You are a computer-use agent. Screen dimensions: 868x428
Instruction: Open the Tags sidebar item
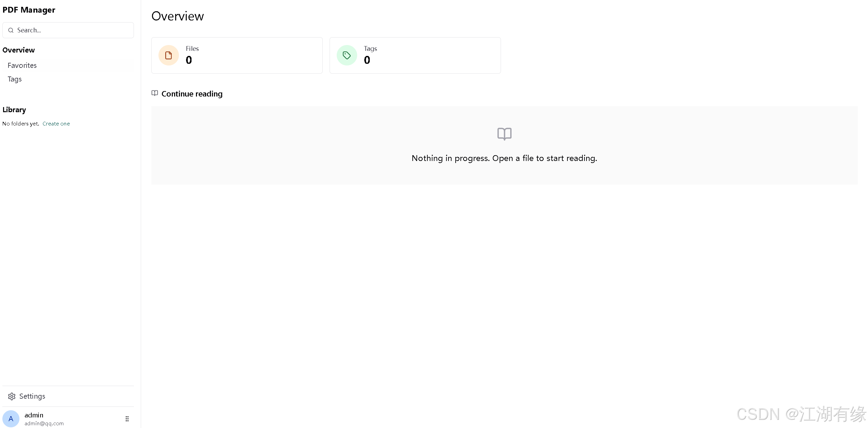(x=15, y=79)
